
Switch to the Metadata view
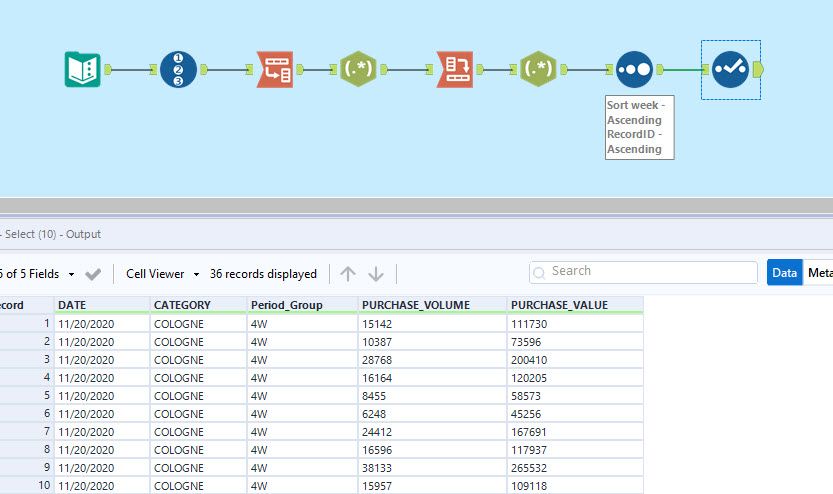point(819,272)
